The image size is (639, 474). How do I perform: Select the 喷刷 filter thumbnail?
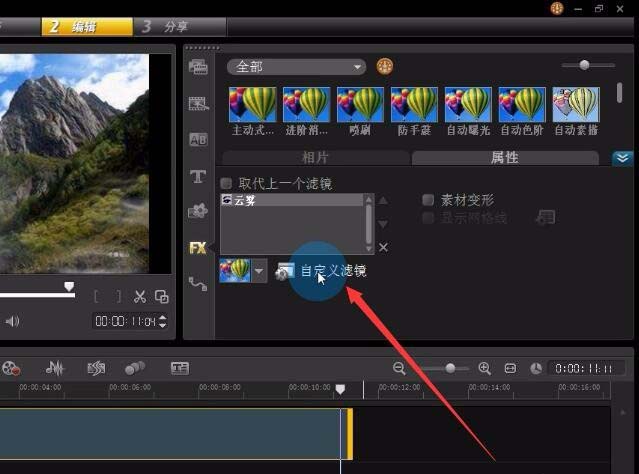click(360, 105)
